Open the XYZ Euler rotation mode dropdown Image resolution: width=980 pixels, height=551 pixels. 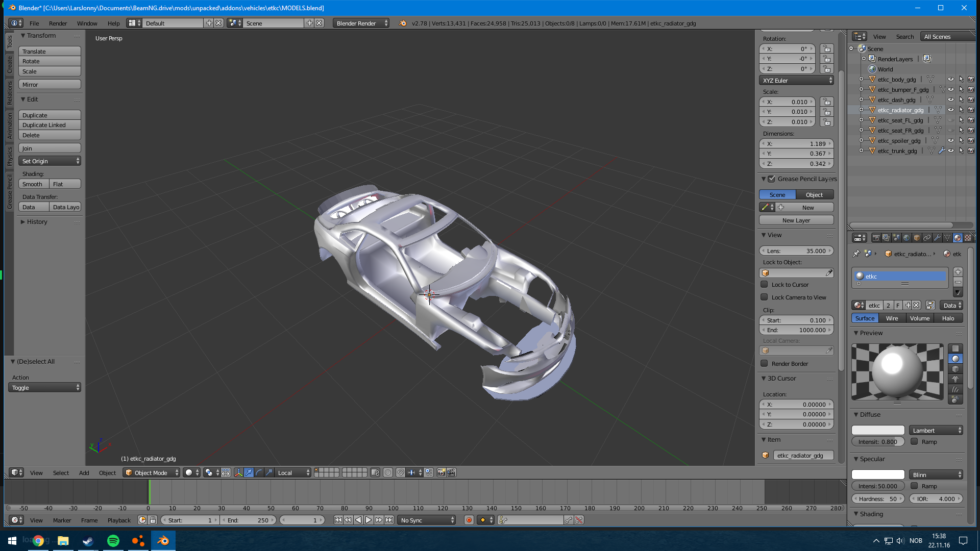pos(796,81)
